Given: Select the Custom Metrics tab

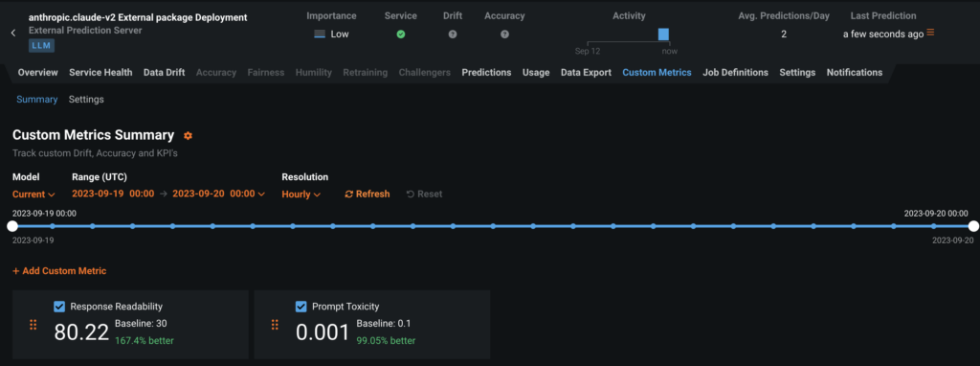Looking at the screenshot, I should [657, 73].
